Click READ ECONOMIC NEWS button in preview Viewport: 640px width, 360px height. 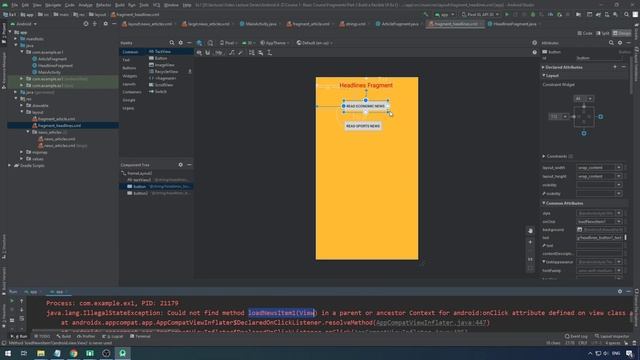coord(366,106)
